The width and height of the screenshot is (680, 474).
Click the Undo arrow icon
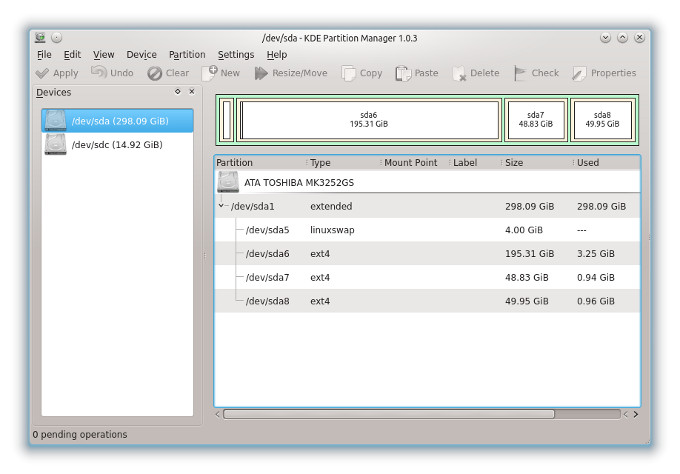click(x=98, y=72)
